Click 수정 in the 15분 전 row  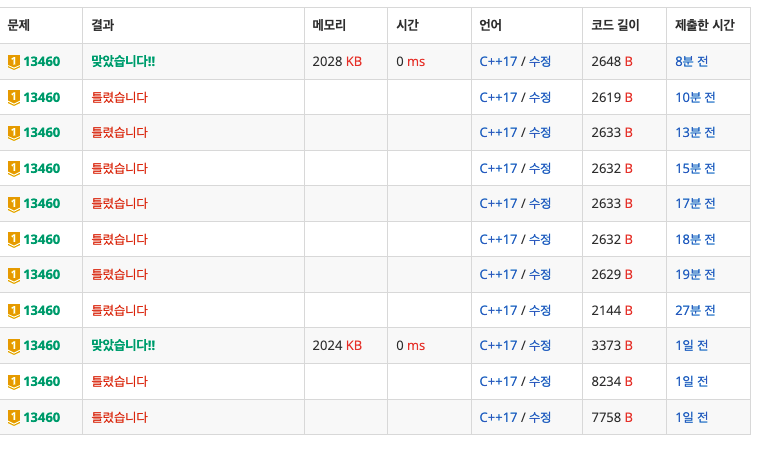tap(540, 169)
